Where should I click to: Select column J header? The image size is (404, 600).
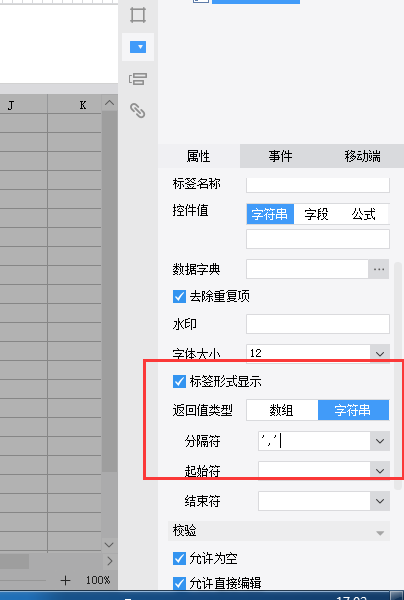[23, 104]
